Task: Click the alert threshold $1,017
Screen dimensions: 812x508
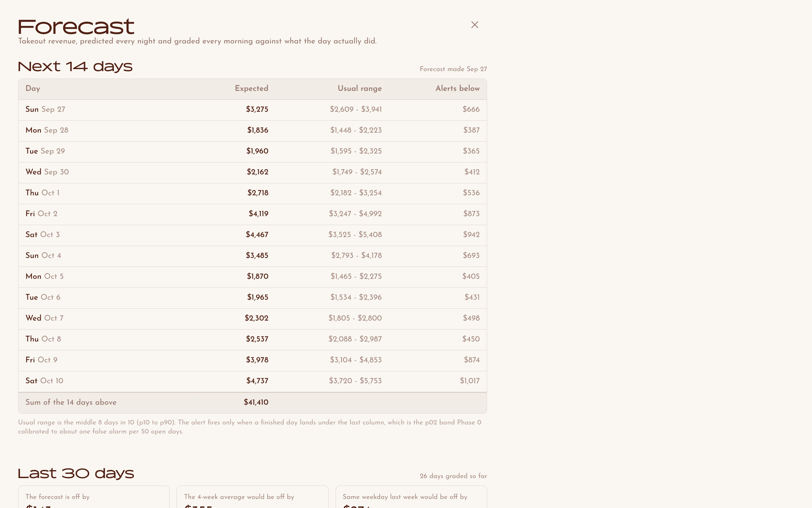Action: coord(469,381)
